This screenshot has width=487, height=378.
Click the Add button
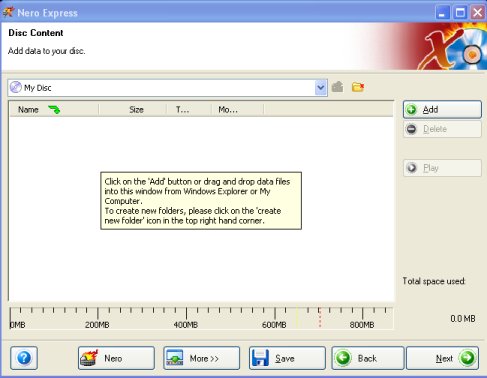[442, 110]
